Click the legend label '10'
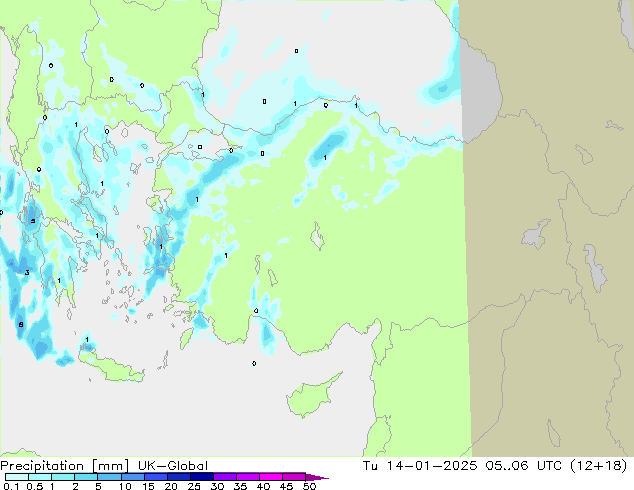The height and width of the screenshot is (490, 634). pos(125,486)
